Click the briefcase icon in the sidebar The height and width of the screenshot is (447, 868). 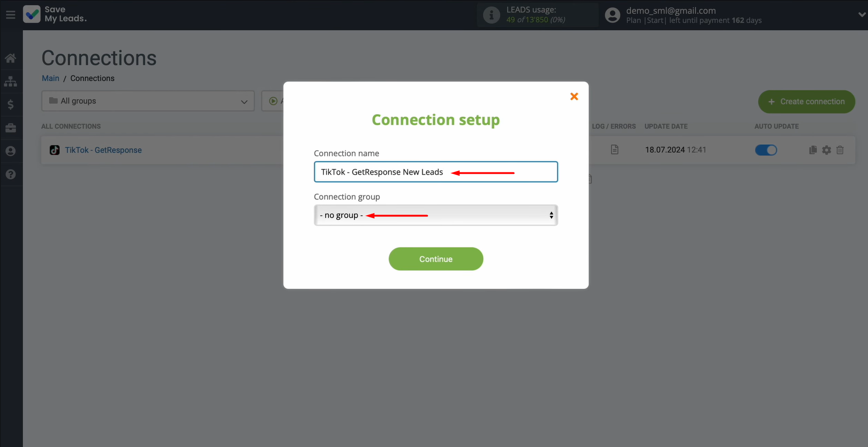[11, 128]
